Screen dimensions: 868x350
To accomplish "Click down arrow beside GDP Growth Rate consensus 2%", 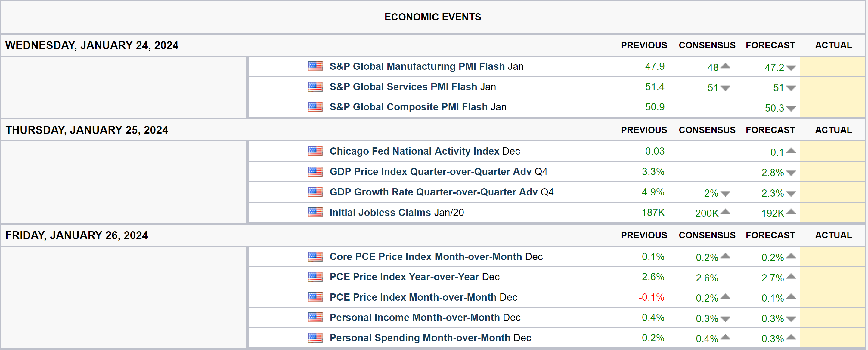I will tap(725, 194).
